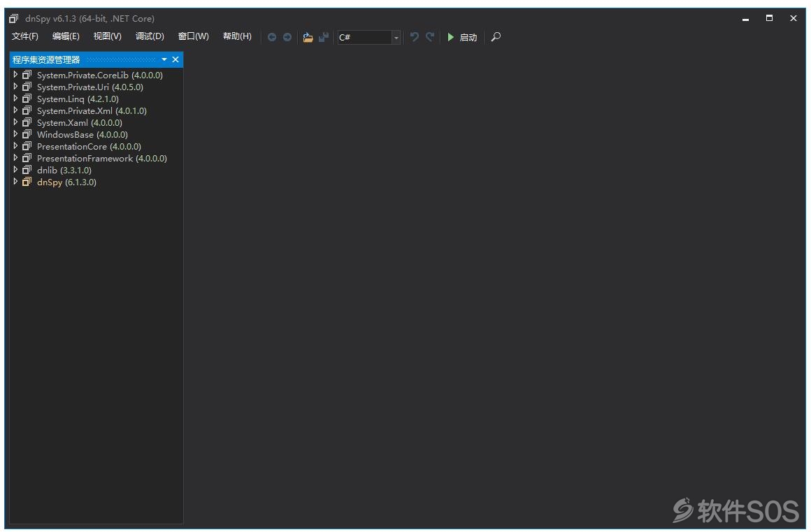Click the save all icon in toolbar
The width and height of the screenshot is (811, 532).
(x=323, y=37)
